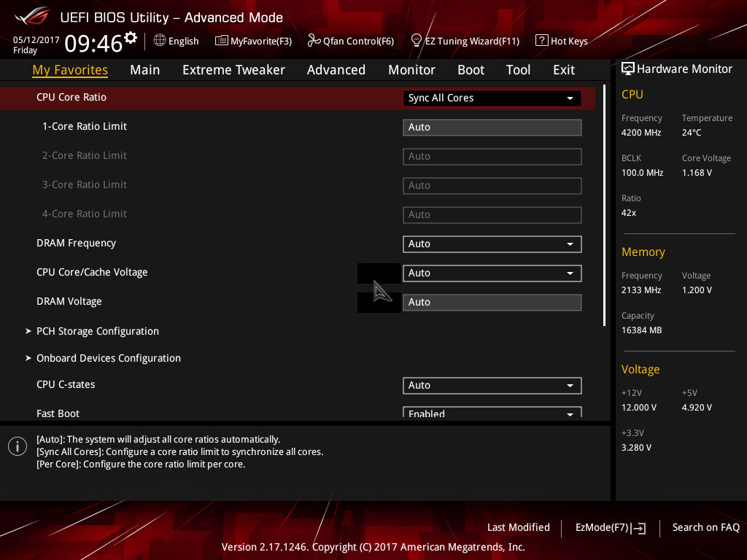The width and height of the screenshot is (747, 560).
Task: Click the Hardware Monitor display icon
Action: click(x=628, y=69)
